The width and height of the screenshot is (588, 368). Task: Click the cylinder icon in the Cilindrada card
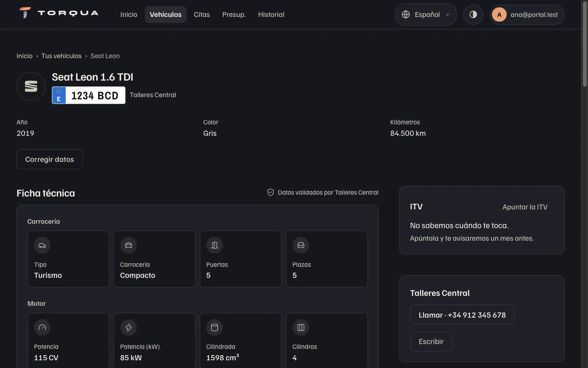pyautogui.click(x=215, y=328)
